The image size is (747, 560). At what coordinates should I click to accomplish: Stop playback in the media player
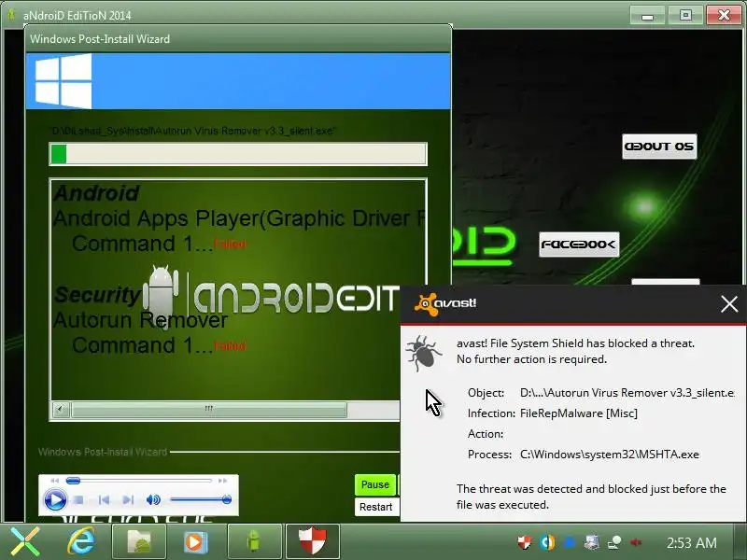pos(79,500)
